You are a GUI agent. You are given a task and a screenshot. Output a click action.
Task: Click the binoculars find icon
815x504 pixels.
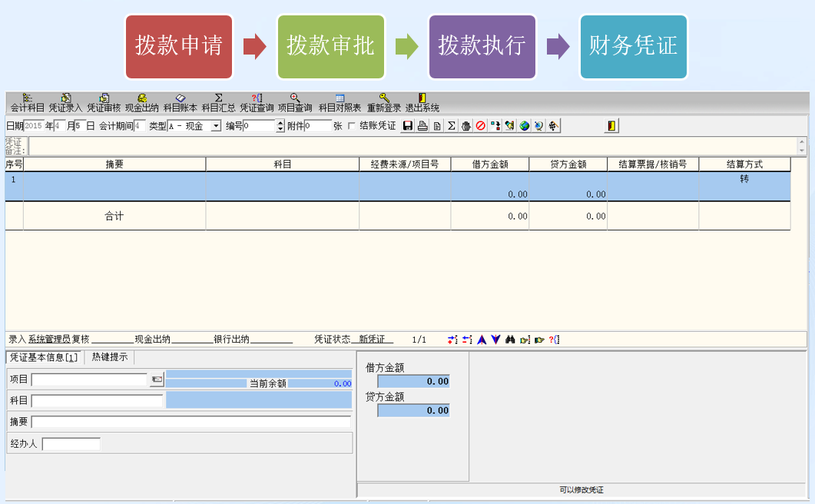coord(509,340)
